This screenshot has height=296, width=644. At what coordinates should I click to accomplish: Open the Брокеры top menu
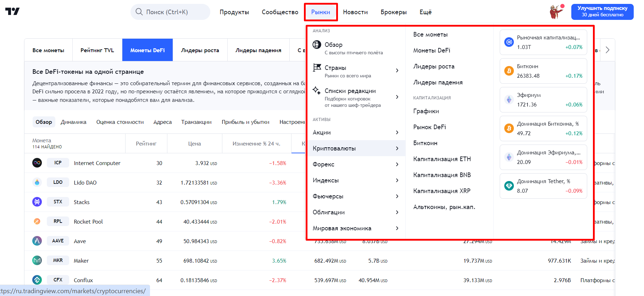pos(394,12)
